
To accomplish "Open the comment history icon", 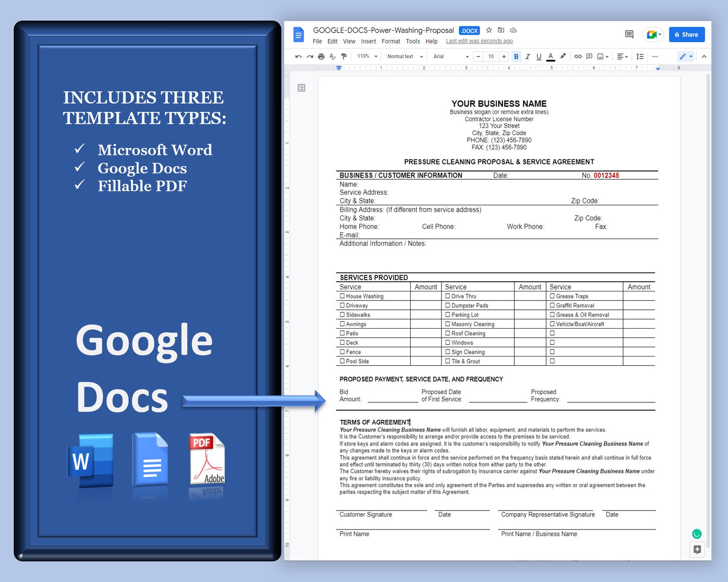I will click(x=629, y=34).
